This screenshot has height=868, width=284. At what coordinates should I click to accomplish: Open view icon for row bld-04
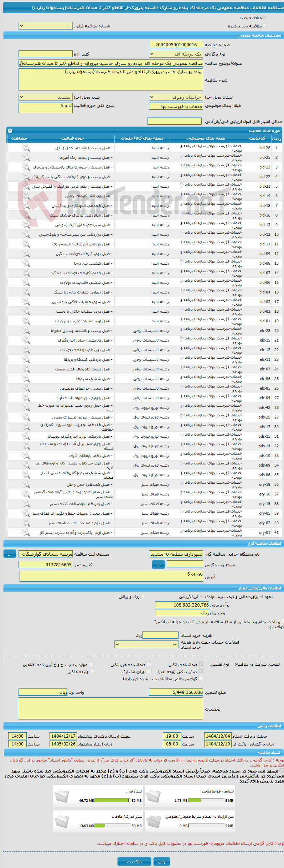pos(26,292)
